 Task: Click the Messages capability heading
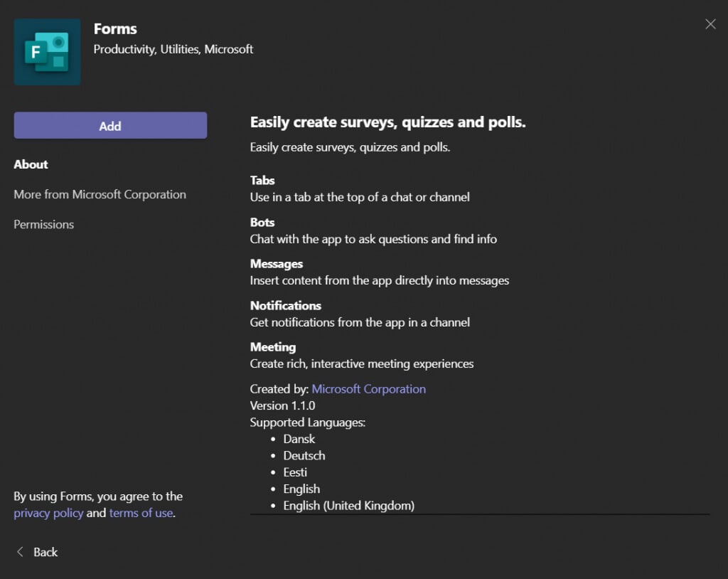tap(277, 264)
